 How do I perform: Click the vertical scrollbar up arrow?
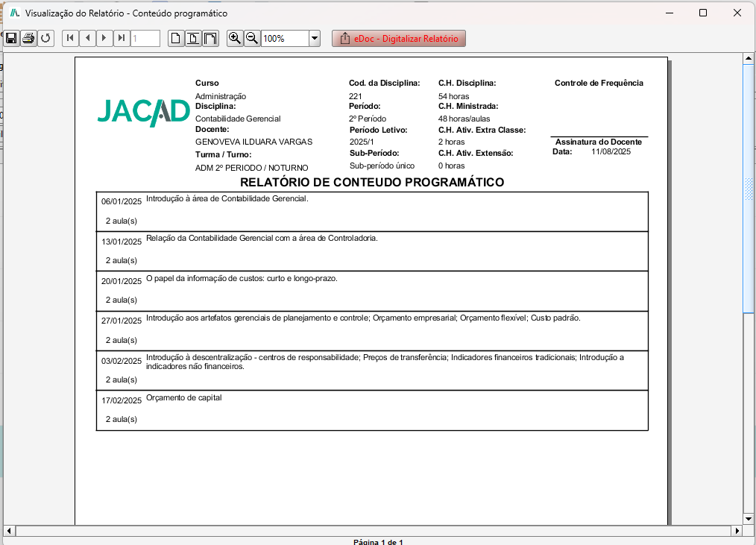pos(749,58)
